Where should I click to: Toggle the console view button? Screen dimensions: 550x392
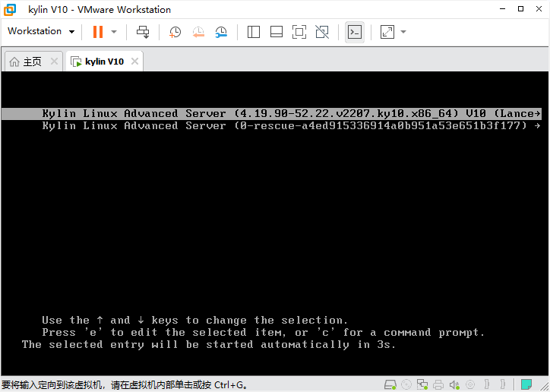point(355,32)
